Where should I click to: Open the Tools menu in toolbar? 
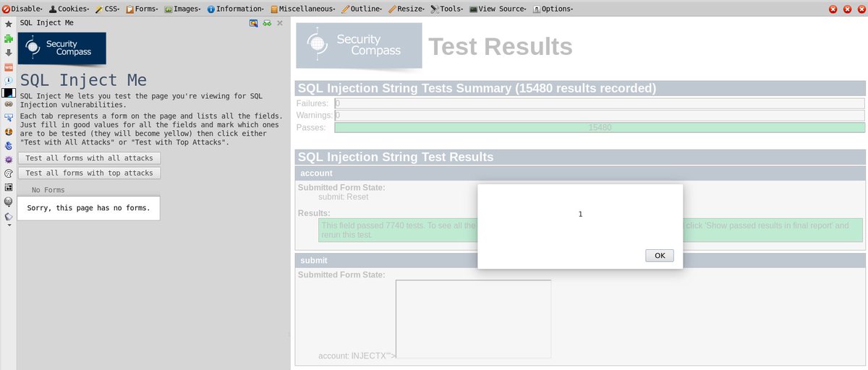point(448,9)
